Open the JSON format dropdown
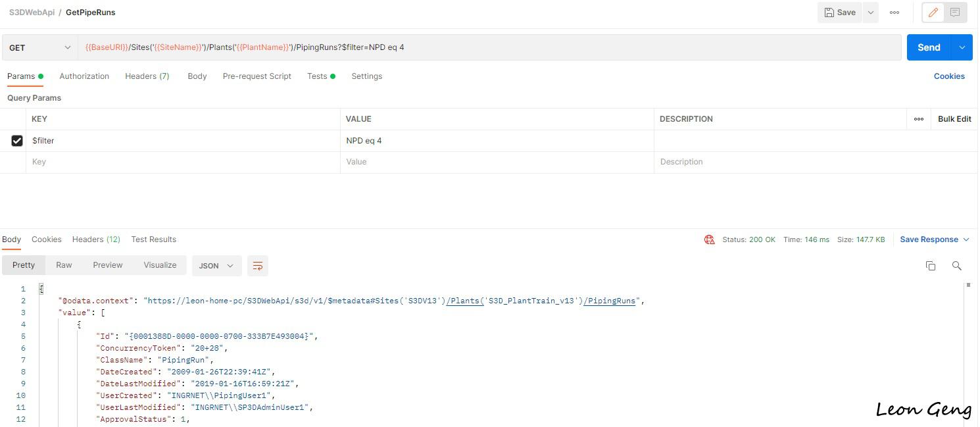Viewport: 980px width, 427px height. point(216,266)
